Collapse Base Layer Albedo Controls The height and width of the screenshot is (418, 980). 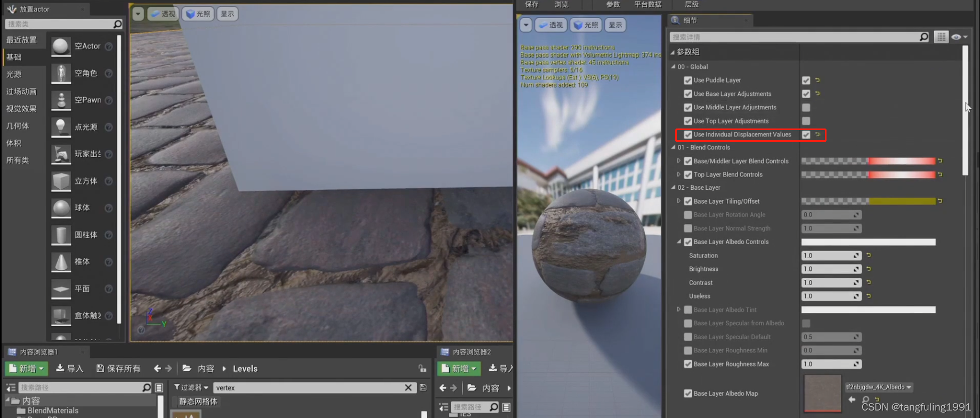[x=679, y=242]
